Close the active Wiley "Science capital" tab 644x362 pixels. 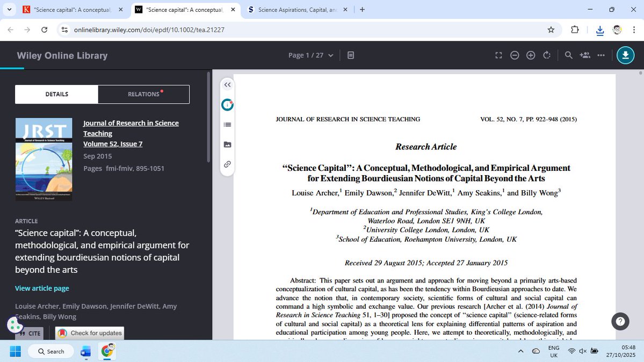click(233, 10)
